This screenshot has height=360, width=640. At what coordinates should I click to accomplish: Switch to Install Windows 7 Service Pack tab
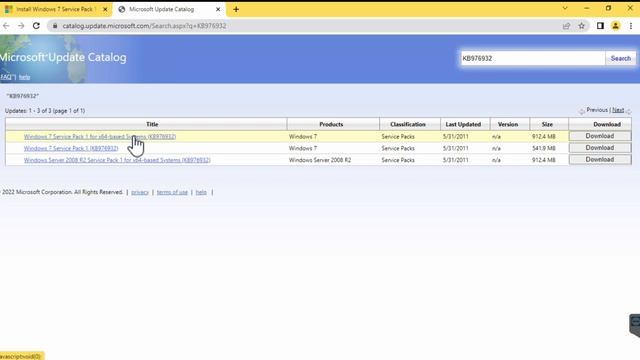click(56, 9)
